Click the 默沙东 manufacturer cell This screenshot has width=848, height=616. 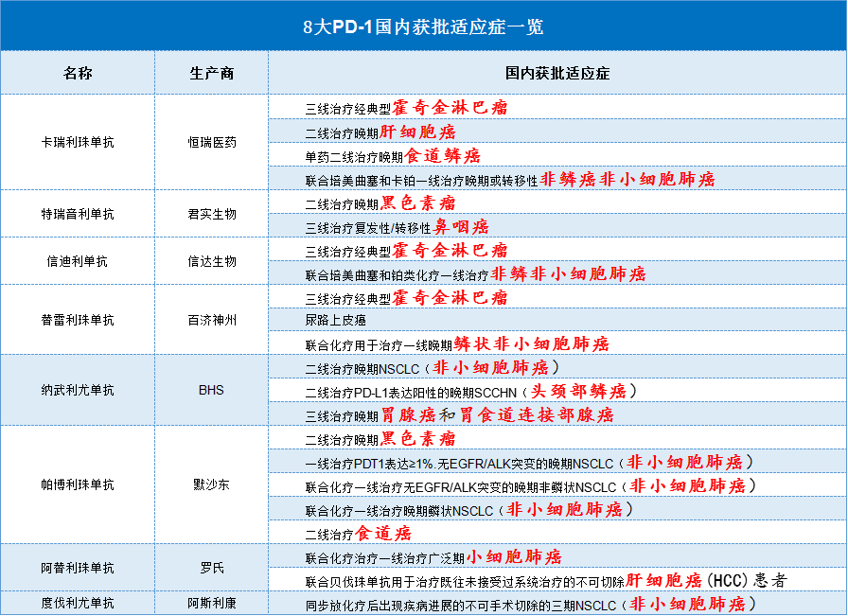click(211, 484)
